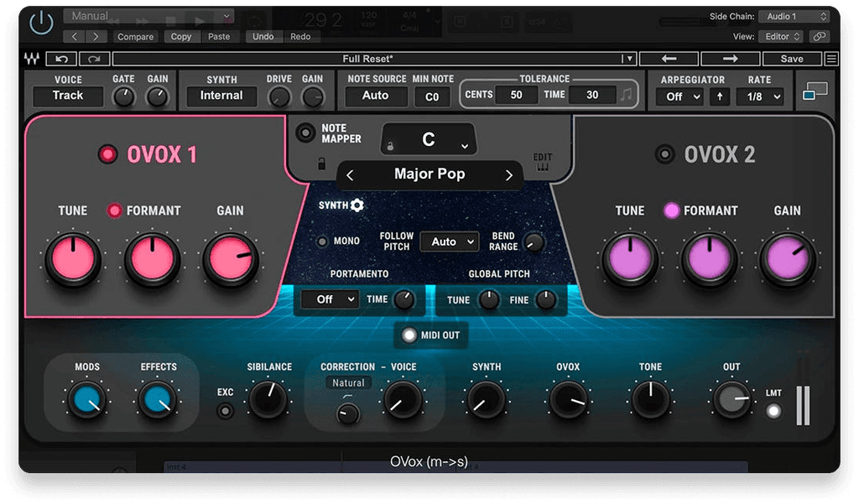Click the Save button
The image size is (859, 504).
coord(794,58)
